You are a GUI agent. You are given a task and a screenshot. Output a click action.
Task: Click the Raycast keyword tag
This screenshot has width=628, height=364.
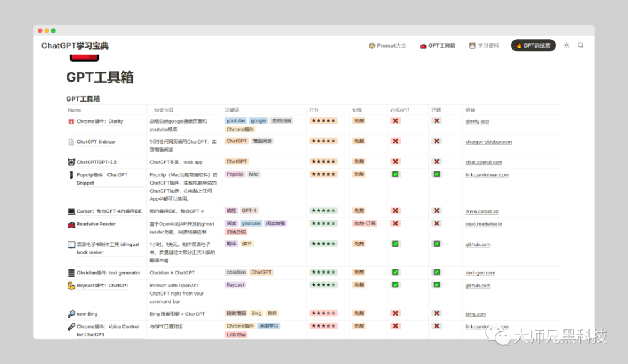235,285
